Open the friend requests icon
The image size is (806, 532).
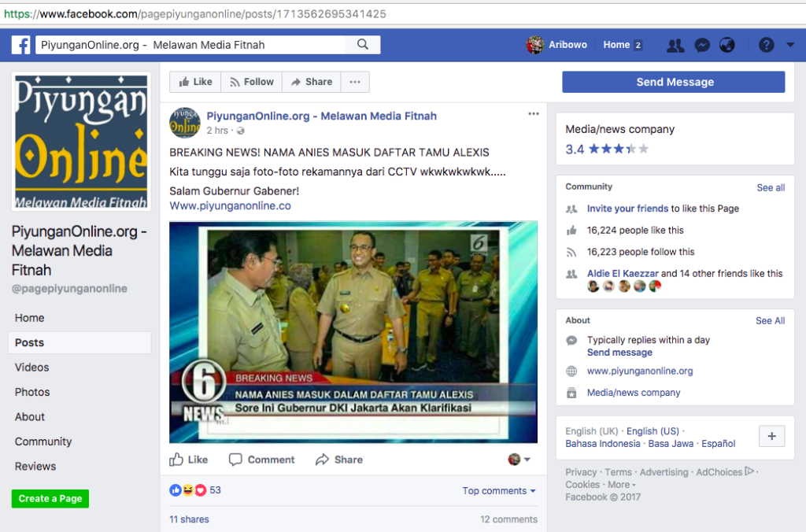pyautogui.click(x=675, y=46)
